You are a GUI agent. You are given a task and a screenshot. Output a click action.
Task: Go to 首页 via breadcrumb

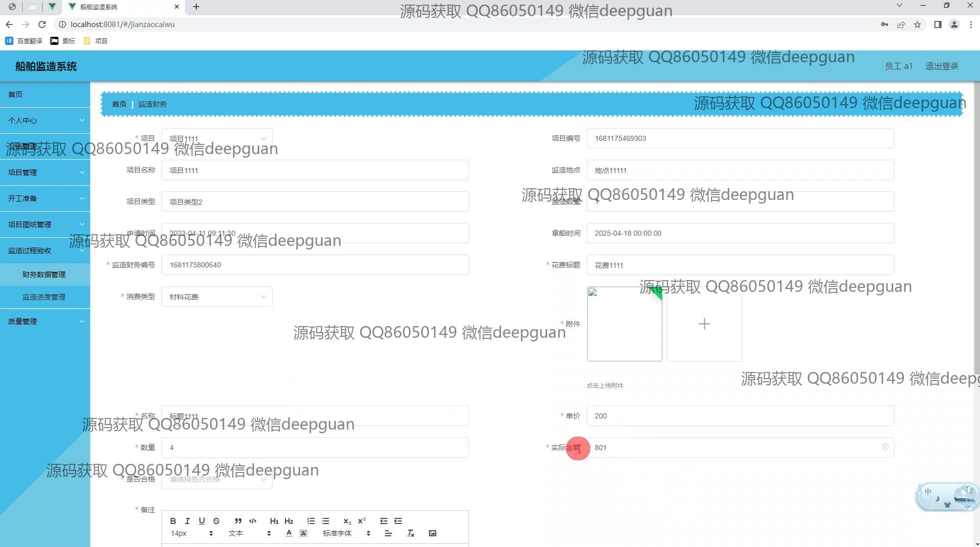pos(119,104)
